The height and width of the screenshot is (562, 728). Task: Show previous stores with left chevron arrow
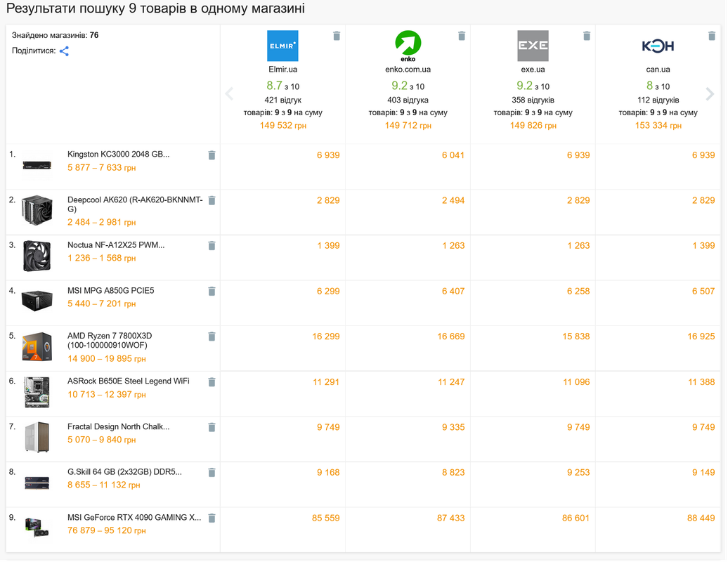tap(229, 94)
